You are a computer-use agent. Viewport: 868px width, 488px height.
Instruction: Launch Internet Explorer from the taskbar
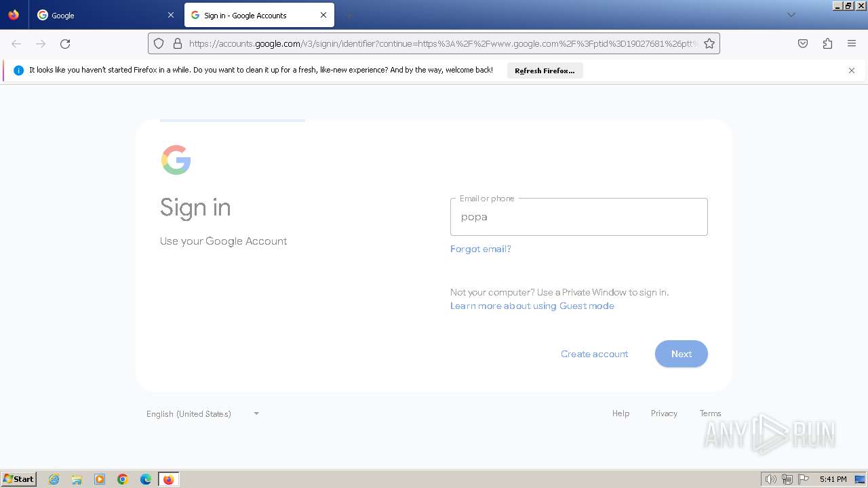(54, 479)
